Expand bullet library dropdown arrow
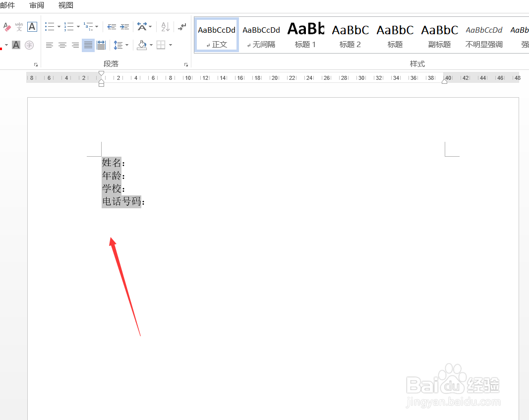The height and width of the screenshot is (420, 529). [59, 27]
